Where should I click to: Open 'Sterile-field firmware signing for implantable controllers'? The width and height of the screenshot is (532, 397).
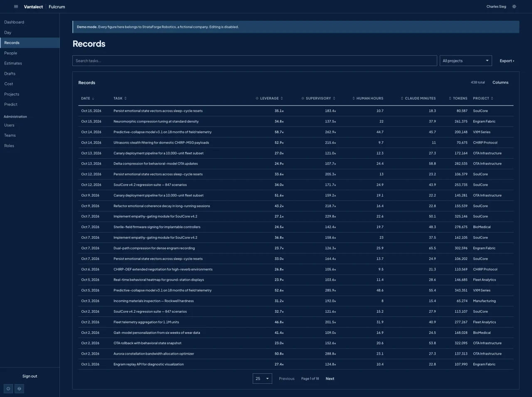click(x=296, y=227)
